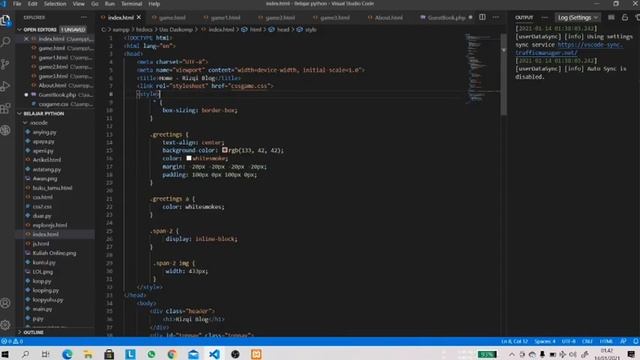Open the Accounts menu in the activity bar
640x360 pixels.
[6, 303]
